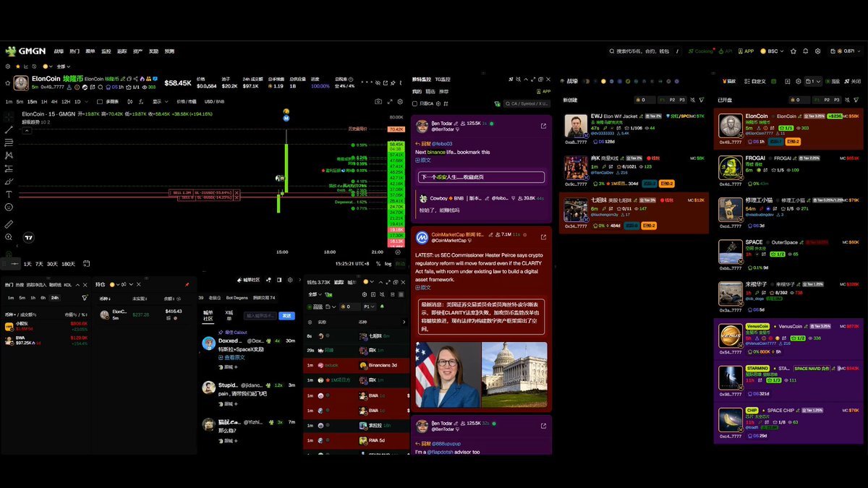Click the Binancians 3d row
This screenshot has width=868, height=488.
(355, 365)
